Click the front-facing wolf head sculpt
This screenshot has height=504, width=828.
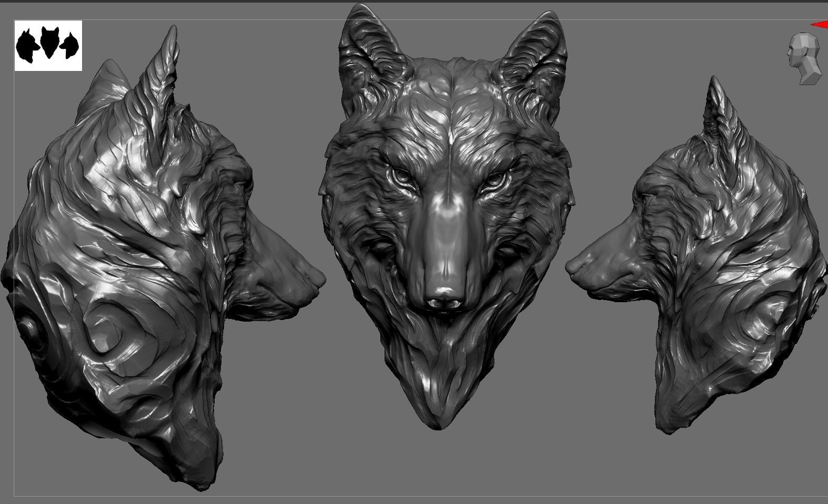pyautogui.click(x=446, y=215)
